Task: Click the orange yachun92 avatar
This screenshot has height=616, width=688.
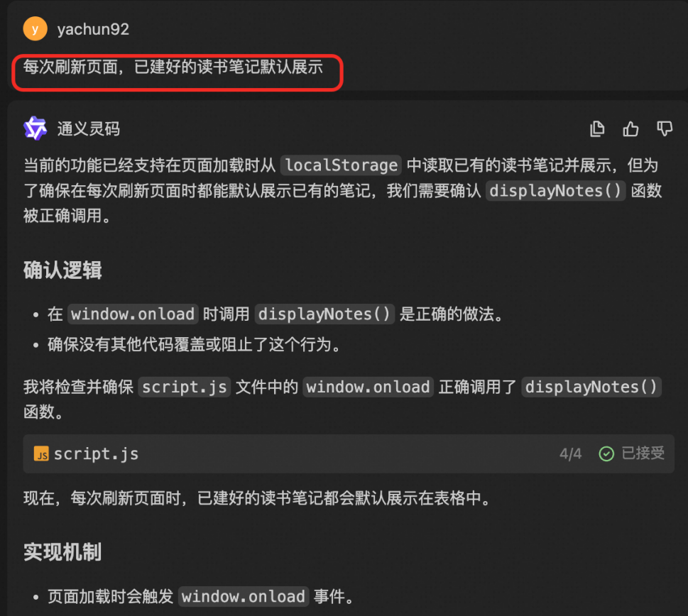Action: pyautogui.click(x=35, y=29)
